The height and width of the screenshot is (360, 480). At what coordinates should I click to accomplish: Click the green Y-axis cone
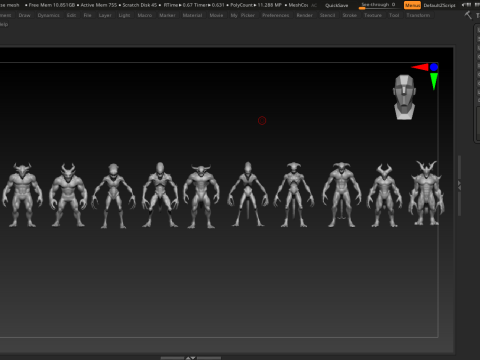(x=434, y=81)
